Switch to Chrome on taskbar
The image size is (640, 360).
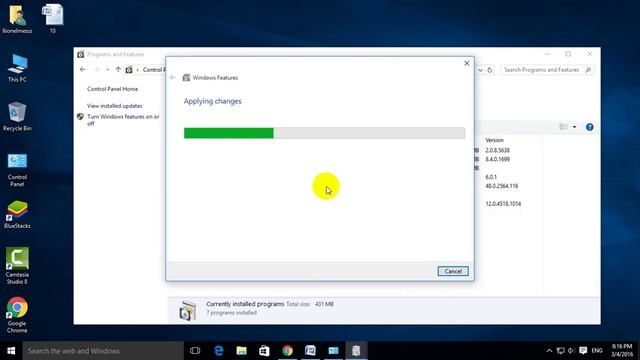click(x=288, y=351)
